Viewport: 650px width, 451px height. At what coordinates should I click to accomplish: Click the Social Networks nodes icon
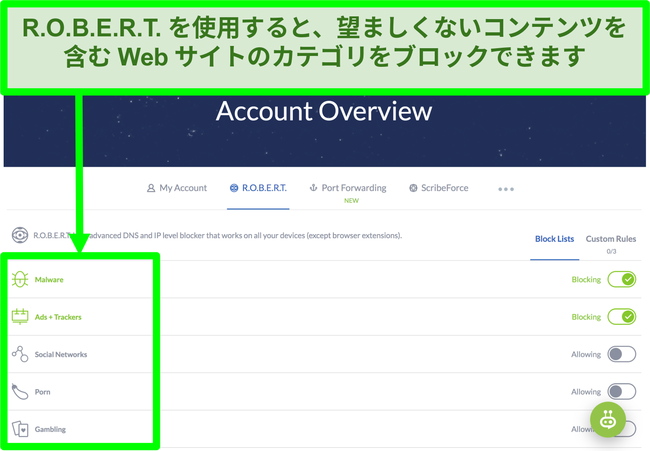click(20, 354)
